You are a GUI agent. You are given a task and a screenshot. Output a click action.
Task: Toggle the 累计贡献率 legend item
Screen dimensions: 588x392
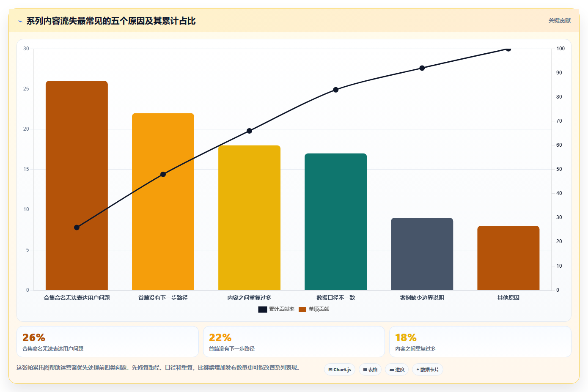[x=276, y=309]
